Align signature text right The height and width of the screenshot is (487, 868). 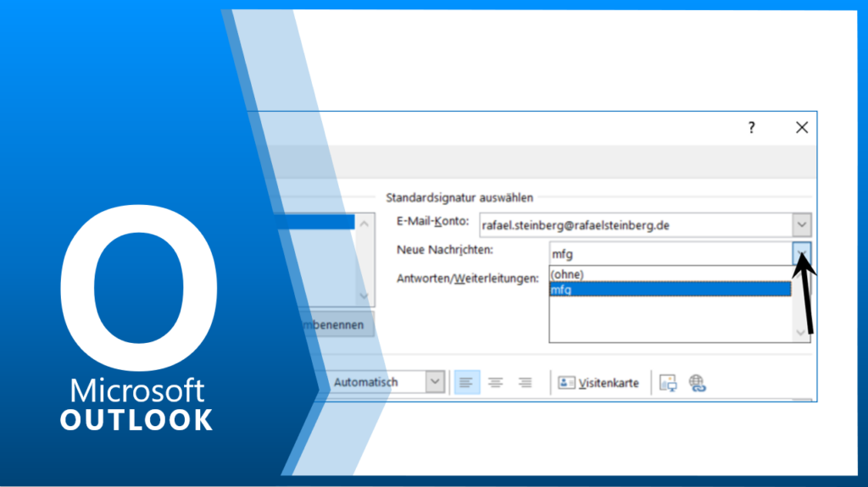(525, 383)
